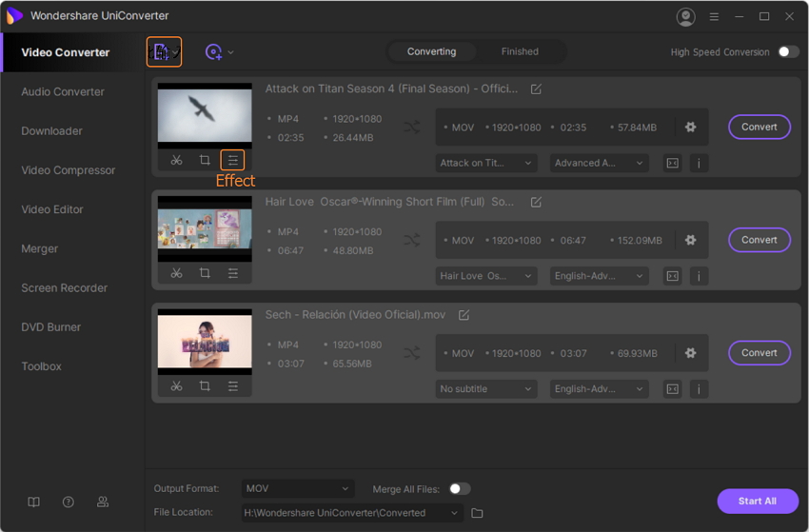Viewport: 809px width, 532px height.
Task: Click the Add Files icon
Action: [164, 52]
